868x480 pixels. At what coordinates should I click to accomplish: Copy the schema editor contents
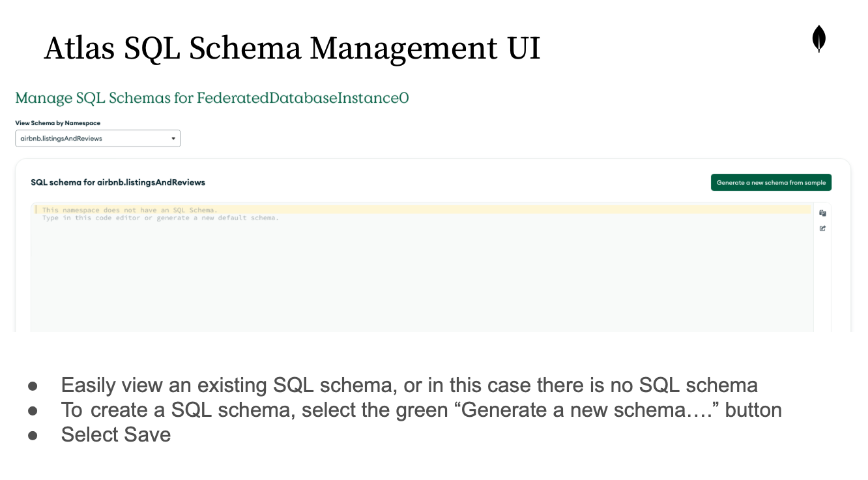[x=823, y=213]
